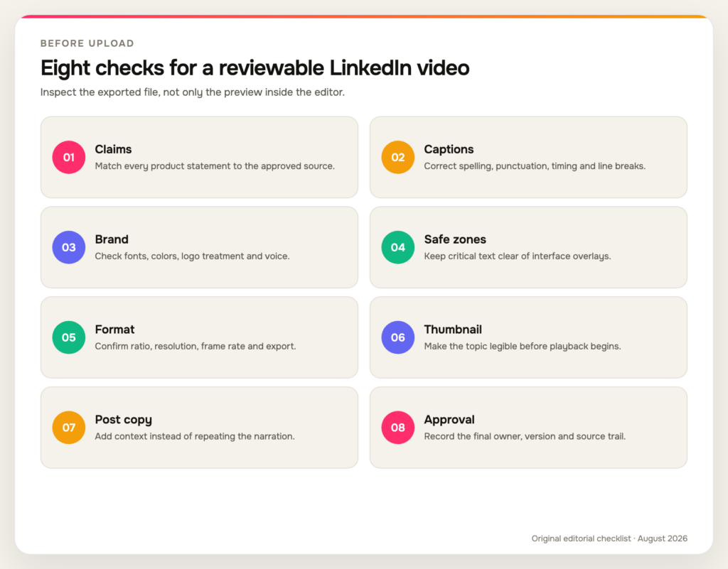Click 'Keep critical text clear of interface overlays.'
The width and height of the screenshot is (728, 569).
[518, 256]
